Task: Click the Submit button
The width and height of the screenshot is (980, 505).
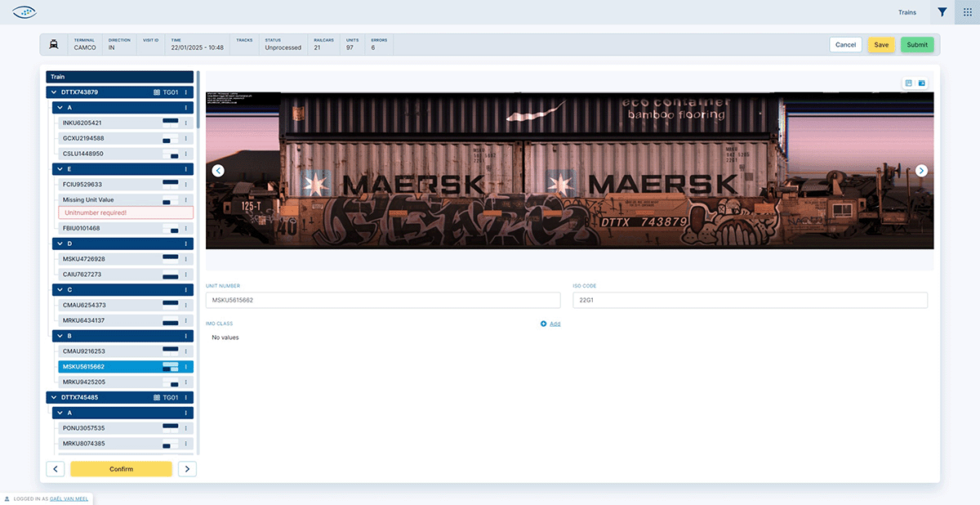Action: [916, 44]
